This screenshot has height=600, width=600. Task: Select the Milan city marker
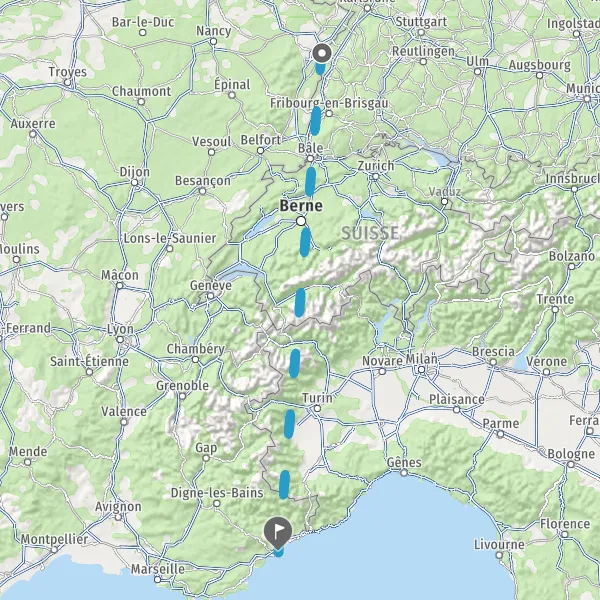421,370
